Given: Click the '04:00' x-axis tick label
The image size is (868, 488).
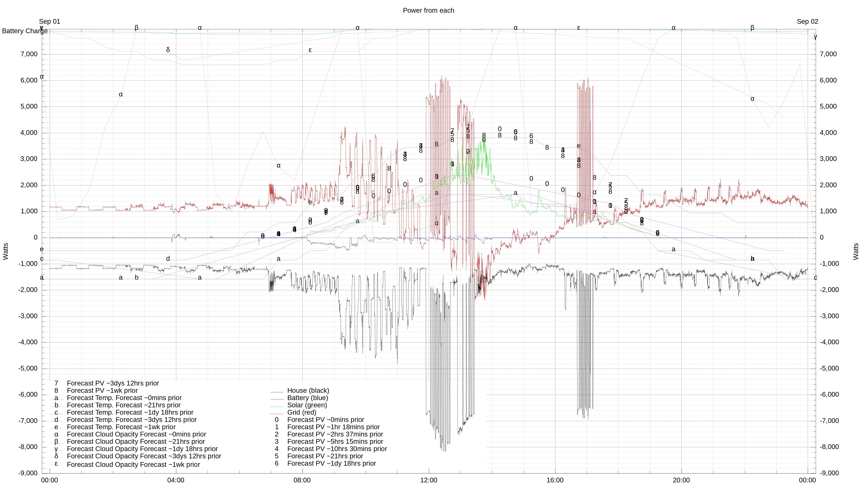Looking at the screenshot, I should (176, 480).
